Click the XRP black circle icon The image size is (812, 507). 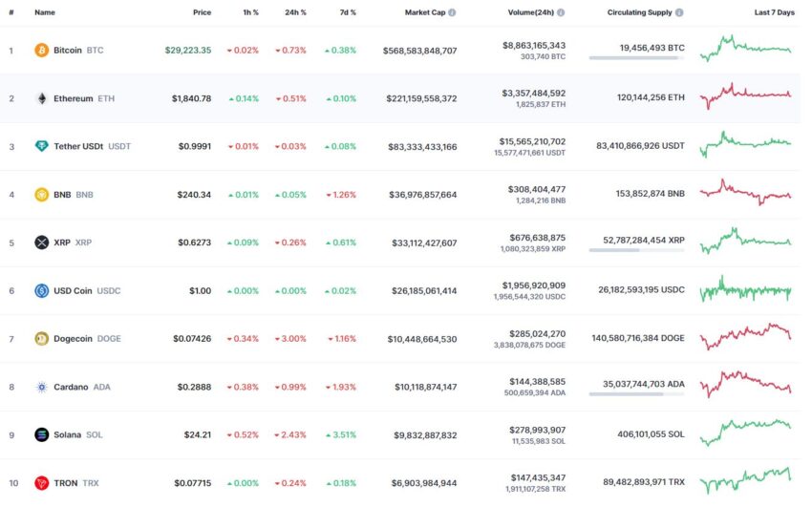tap(41, 243)
